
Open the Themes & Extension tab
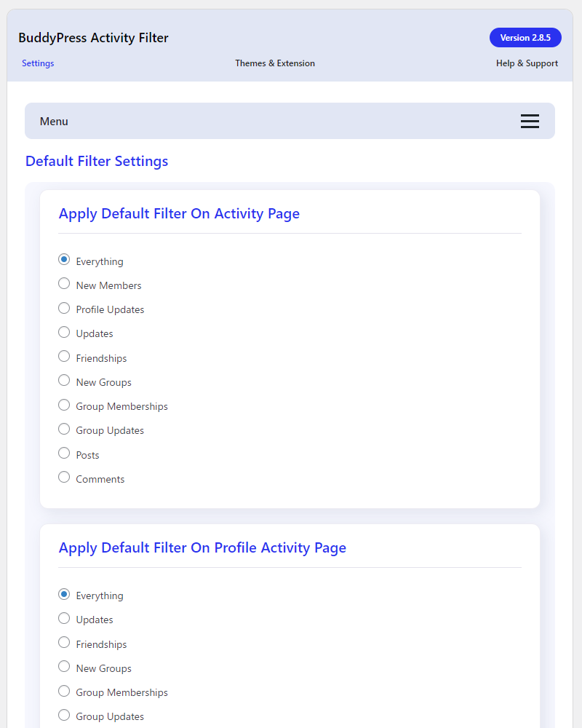click(x=275, y=63)
